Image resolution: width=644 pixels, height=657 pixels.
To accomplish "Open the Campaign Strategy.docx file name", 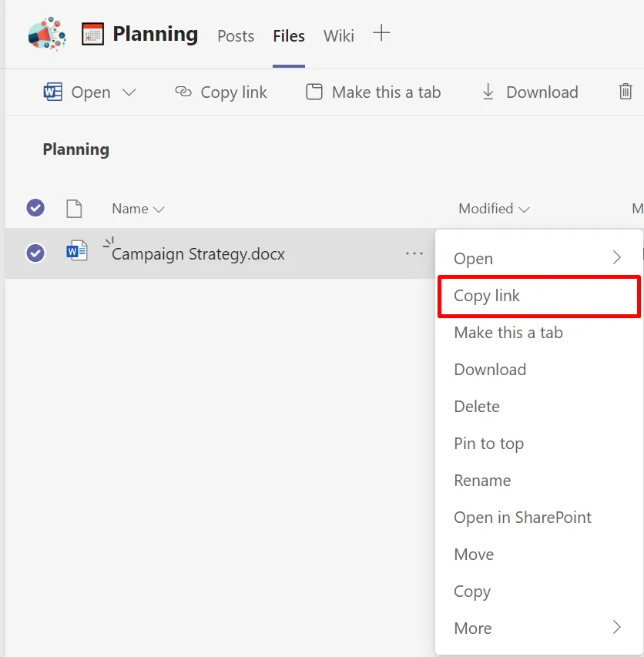I will [198, 254].
